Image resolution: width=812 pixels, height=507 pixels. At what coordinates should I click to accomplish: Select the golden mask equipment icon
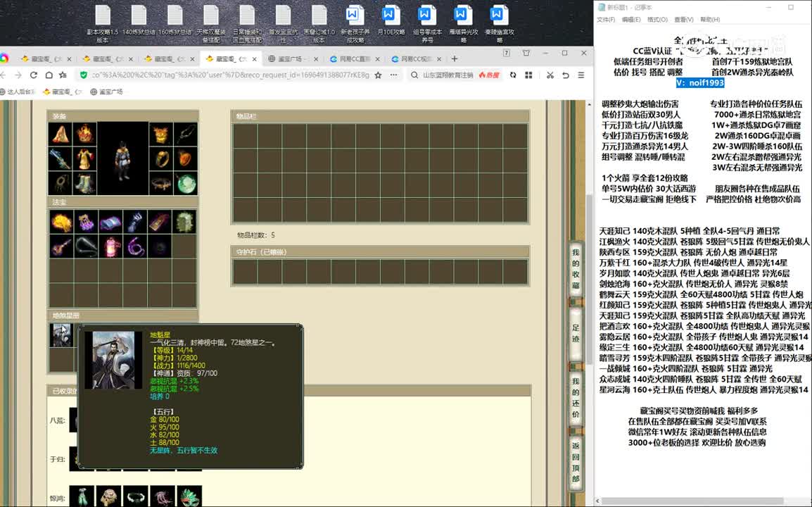(x=161, y=134)
